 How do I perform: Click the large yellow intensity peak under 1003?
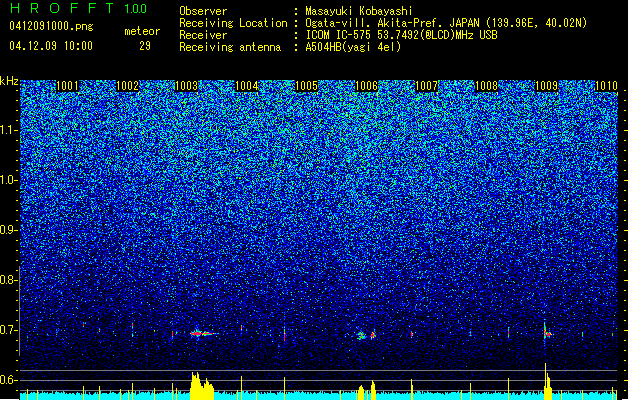coord(202,386)
